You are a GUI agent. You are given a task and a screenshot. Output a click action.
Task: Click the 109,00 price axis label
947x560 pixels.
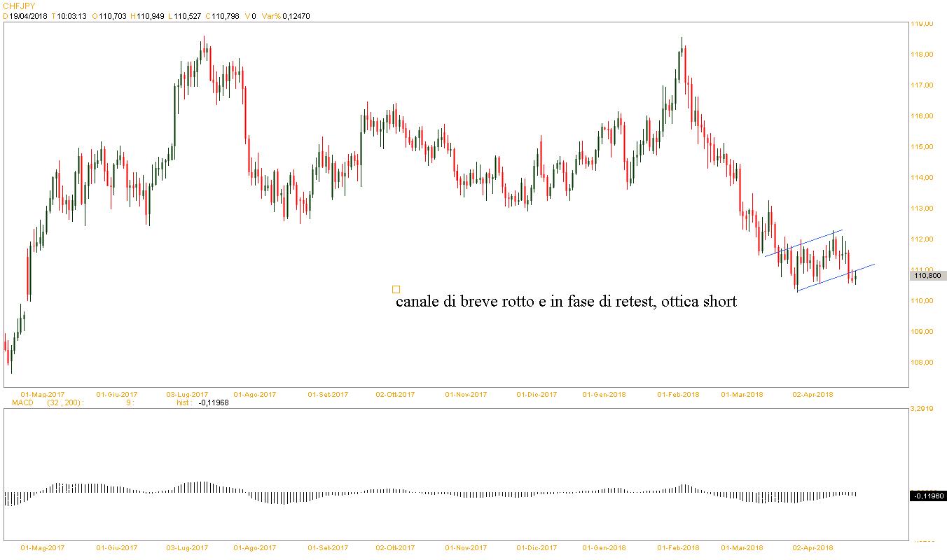point(922,332)
